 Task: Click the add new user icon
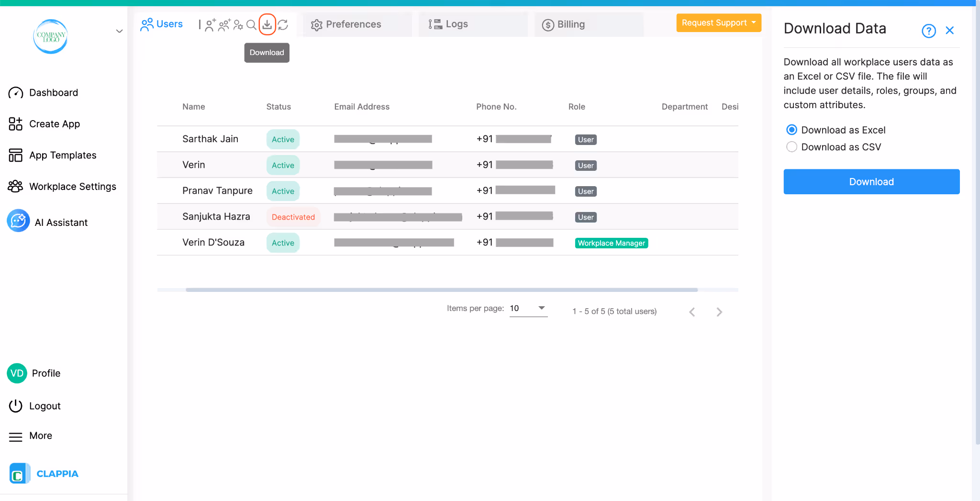tap(210, 24)
